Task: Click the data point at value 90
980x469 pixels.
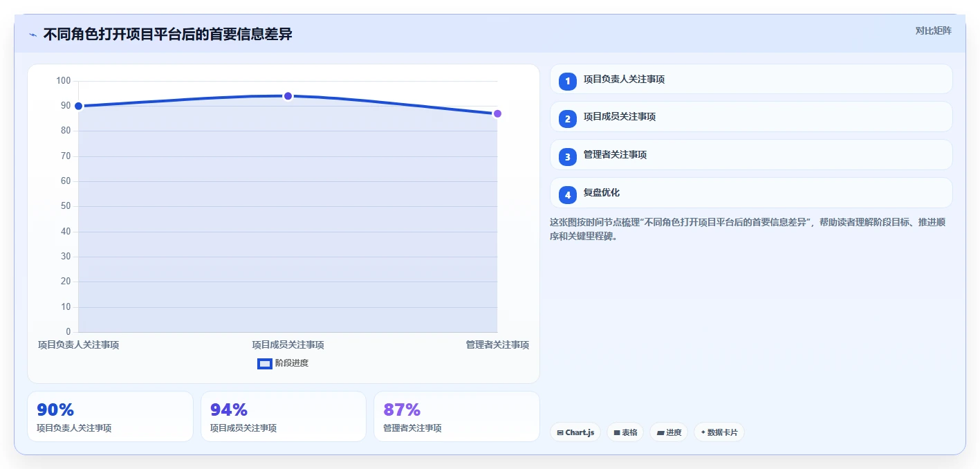Action: tap(78, 106)
